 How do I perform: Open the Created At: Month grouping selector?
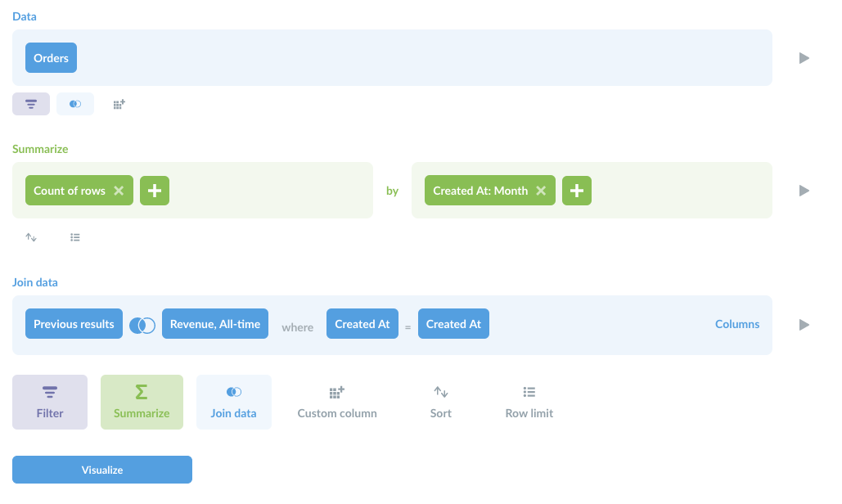point(481,190)
